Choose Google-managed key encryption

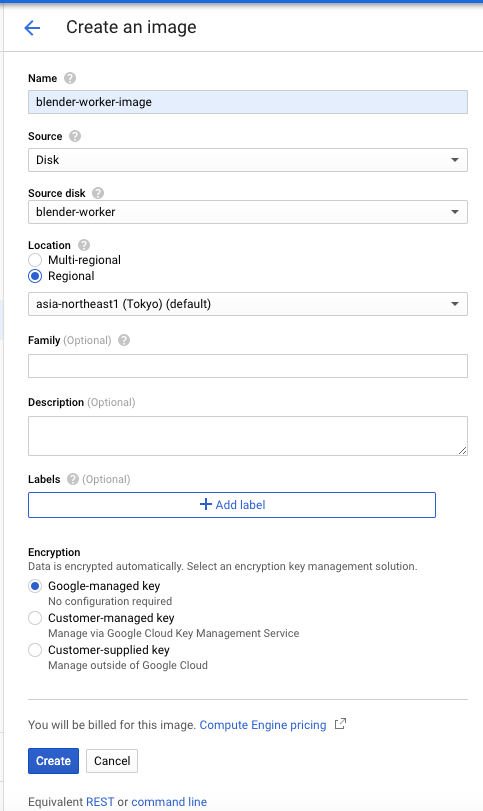(35, 586)
